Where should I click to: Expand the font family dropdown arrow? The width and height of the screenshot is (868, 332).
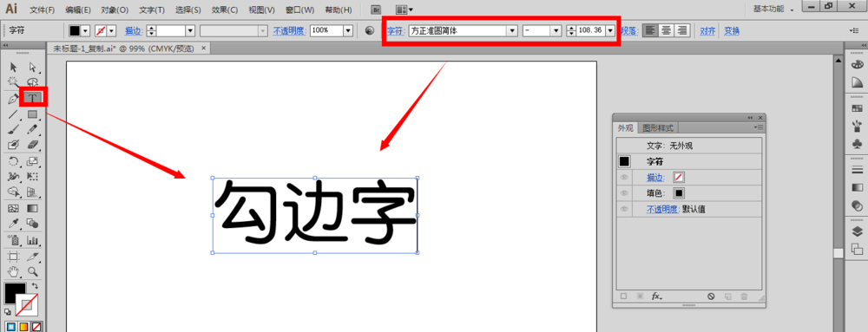coord(513,31)
